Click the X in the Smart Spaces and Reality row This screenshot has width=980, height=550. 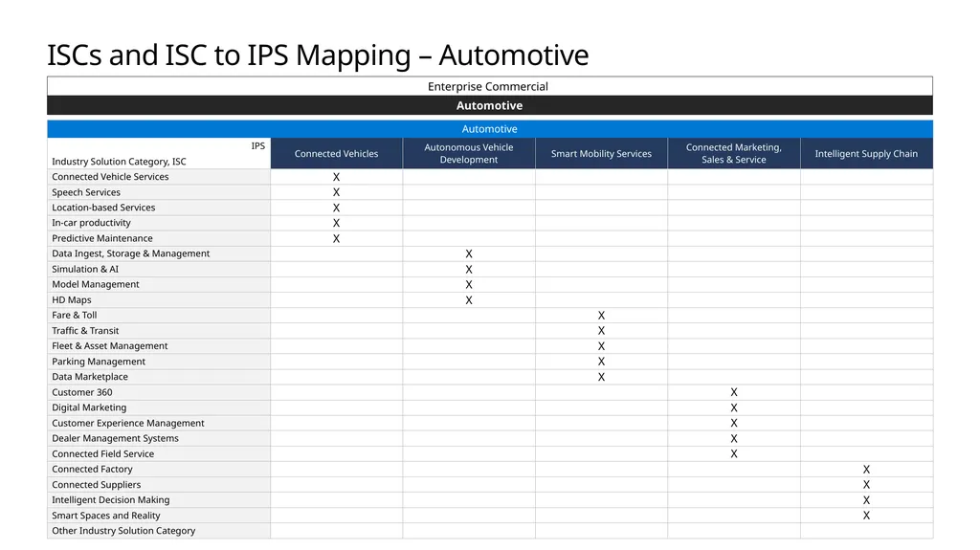866,516
